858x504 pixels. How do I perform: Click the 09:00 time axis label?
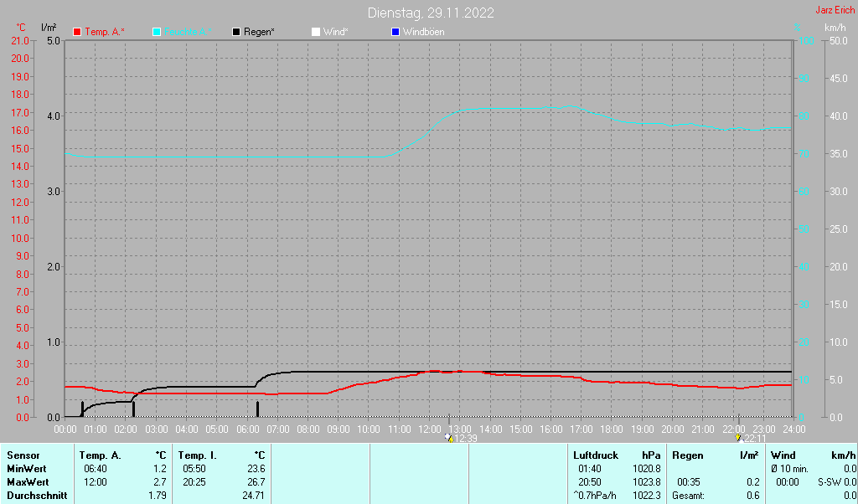click(x=339, y=429)
